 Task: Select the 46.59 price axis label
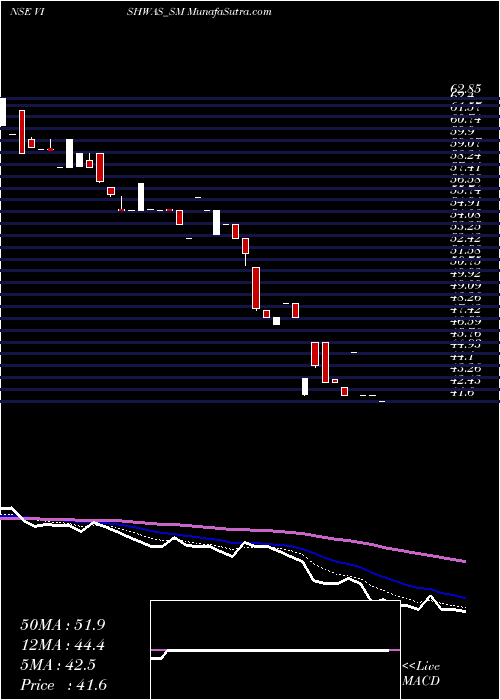[465, 321]
